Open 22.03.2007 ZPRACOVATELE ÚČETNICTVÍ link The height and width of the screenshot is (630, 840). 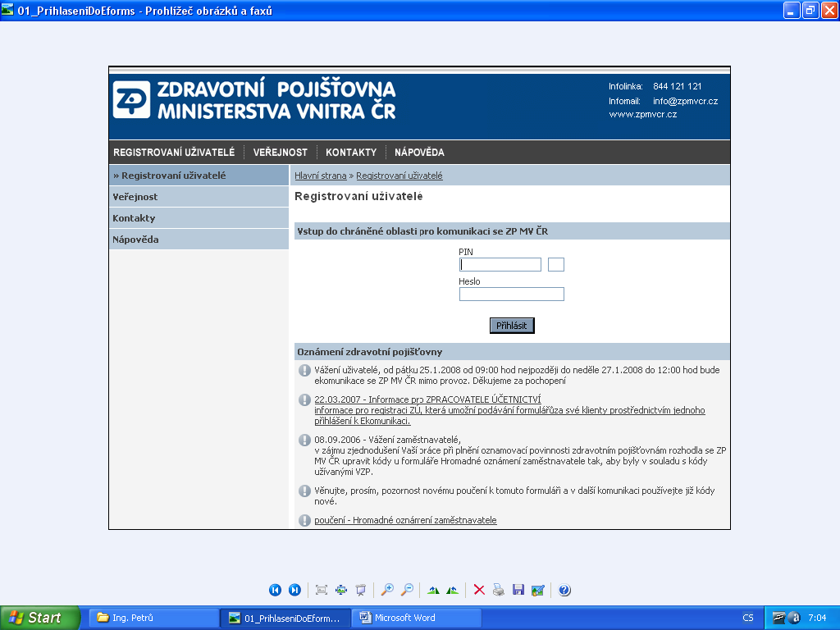(x=427, y=399)
